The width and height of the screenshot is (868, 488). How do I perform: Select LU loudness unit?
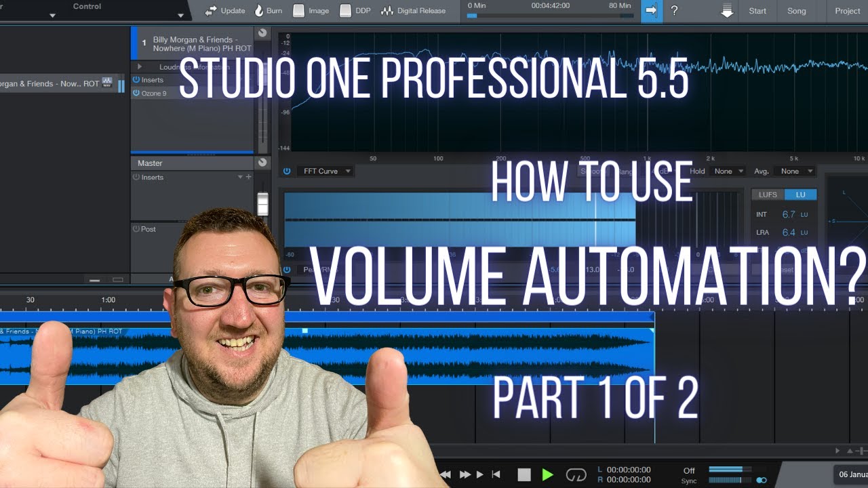801,195
